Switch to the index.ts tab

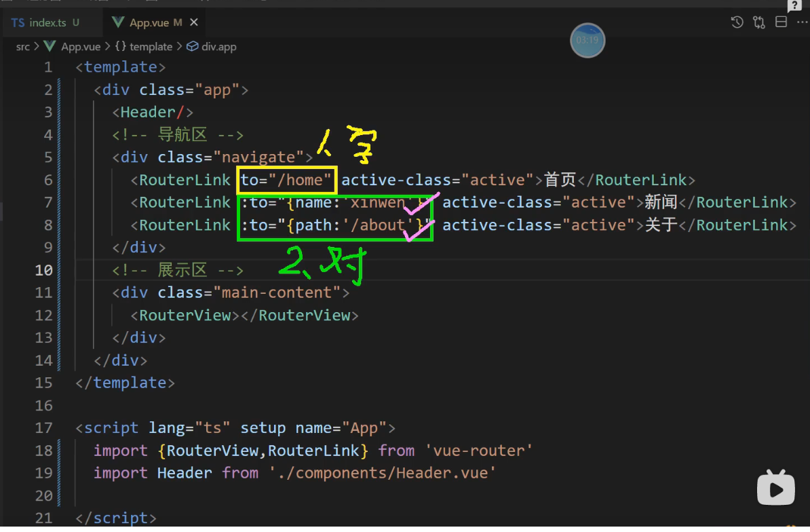(x=47, y=22)
